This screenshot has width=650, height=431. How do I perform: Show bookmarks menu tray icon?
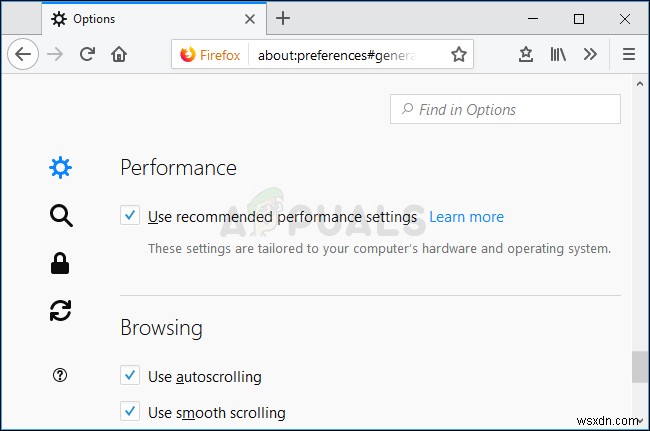tap(526, 55)
